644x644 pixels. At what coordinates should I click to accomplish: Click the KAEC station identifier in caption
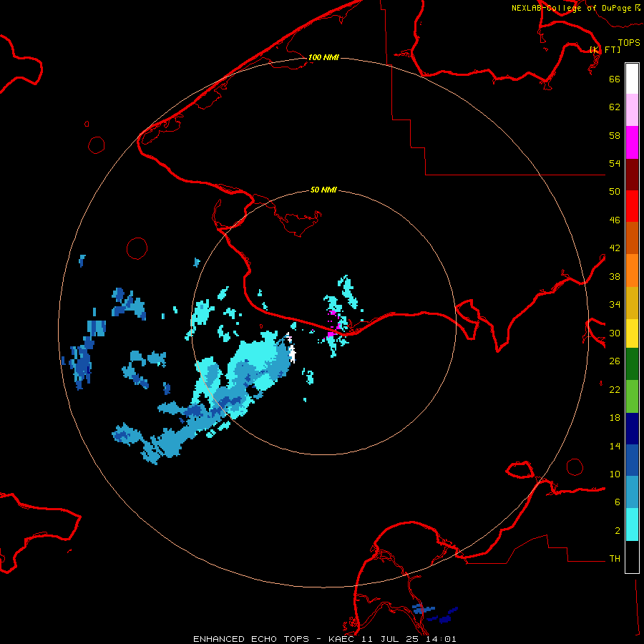tap(342, 639)
